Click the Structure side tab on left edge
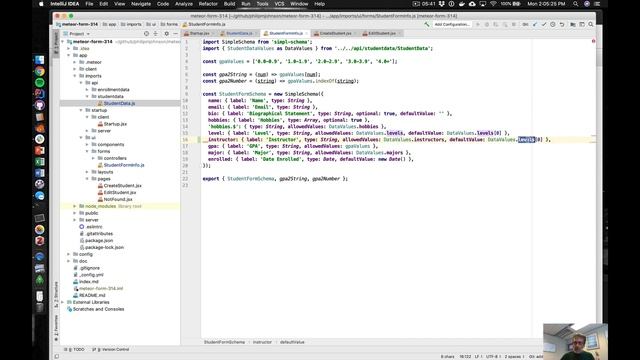Viewport: 640px width, 360px height. coord(56,294)
